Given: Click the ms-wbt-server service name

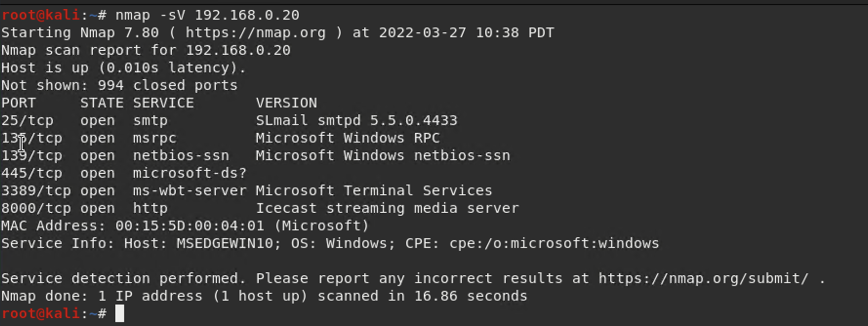Looking at the screenshot, I should [x=189, y=191].
